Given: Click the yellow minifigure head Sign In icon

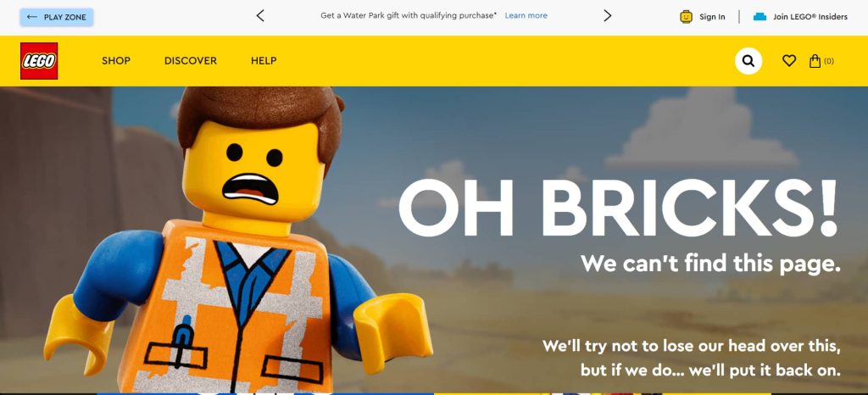Looking at the screenshot, I should pos(686,17).
